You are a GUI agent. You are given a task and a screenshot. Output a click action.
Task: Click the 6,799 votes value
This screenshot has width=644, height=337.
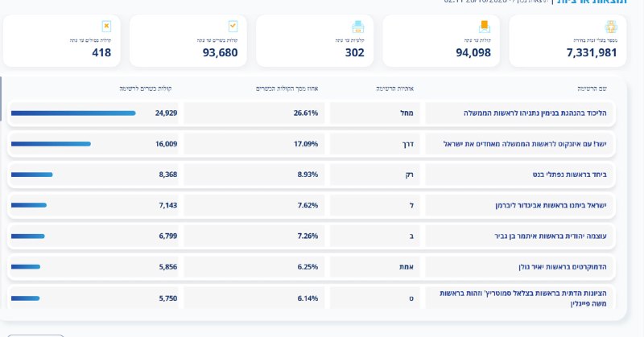pyautogui.click(x=168, y=236)
